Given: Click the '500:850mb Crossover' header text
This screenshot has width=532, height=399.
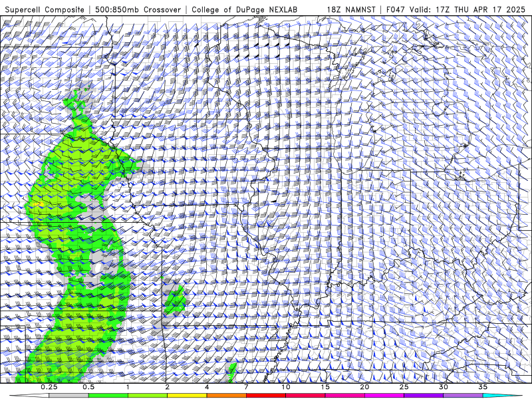Looking at the screenshot, I should (138, 10).
